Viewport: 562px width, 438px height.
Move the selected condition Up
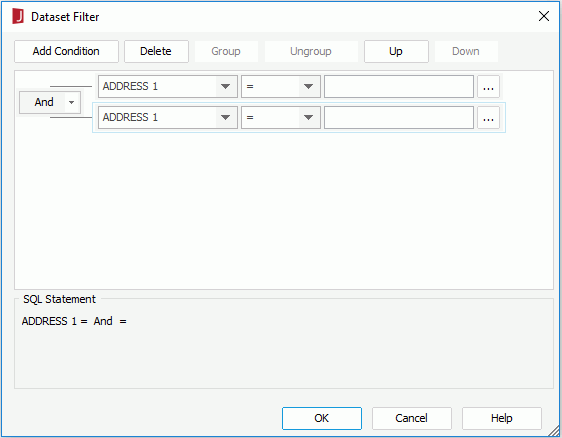396,51
